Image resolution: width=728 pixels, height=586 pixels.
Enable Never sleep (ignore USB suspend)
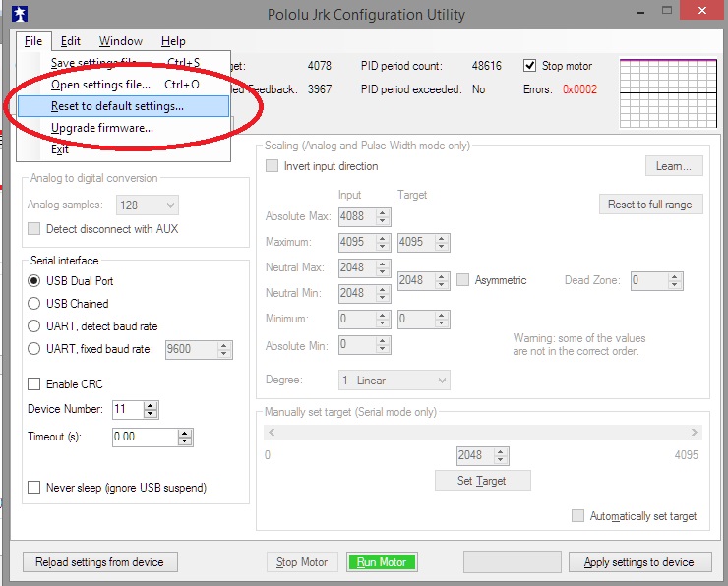[x=33, y=487]
